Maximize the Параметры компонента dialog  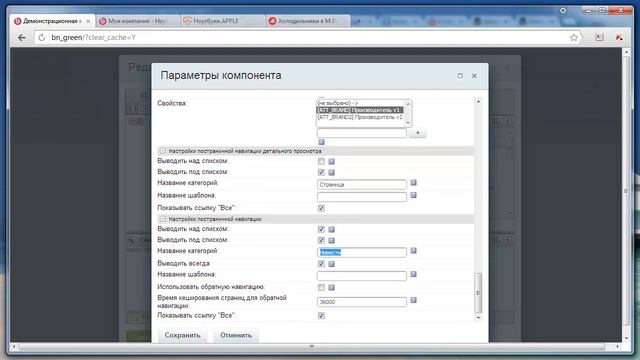point(460,76)
